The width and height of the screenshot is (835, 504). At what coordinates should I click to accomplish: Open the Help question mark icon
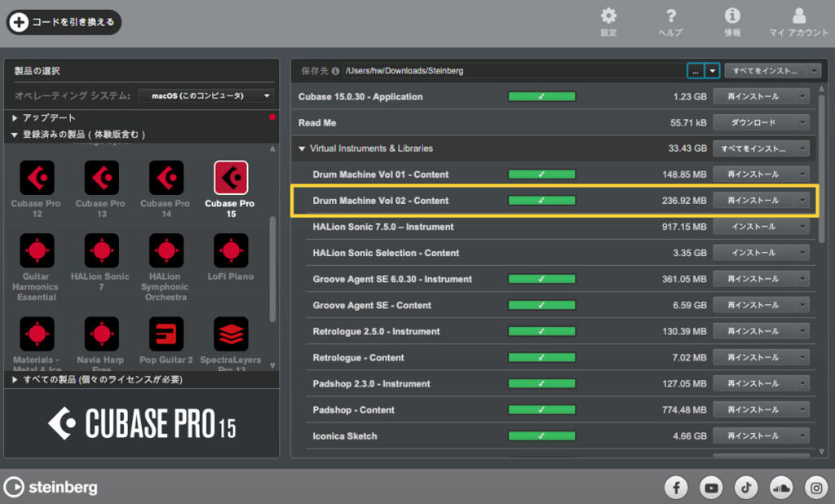click(x=671, y=15)
